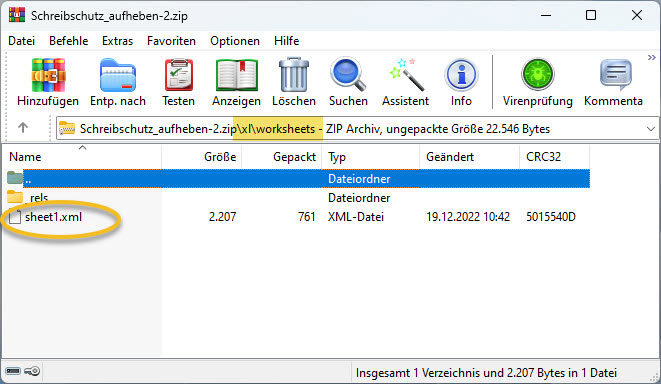661x384 pixels.
Task: Click the XML-Datei type cell
Action: coord(356,217)
